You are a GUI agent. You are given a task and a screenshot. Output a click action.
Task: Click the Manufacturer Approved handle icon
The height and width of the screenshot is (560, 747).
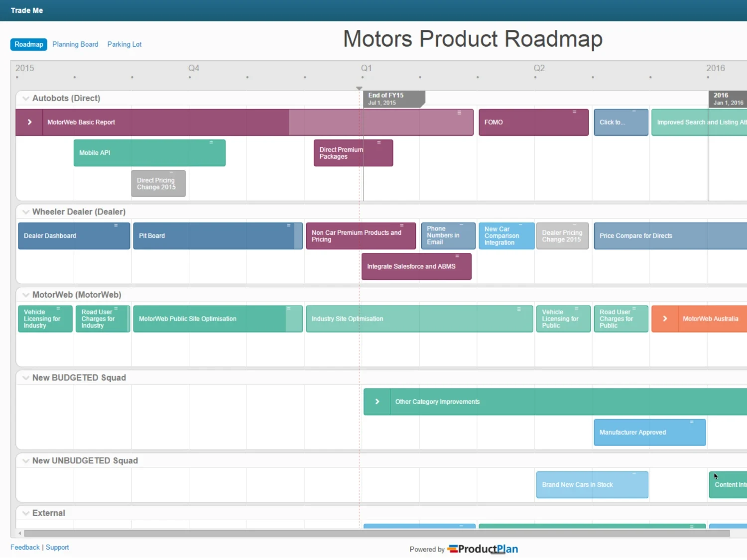pyautogui.click(x=692, y=422)
